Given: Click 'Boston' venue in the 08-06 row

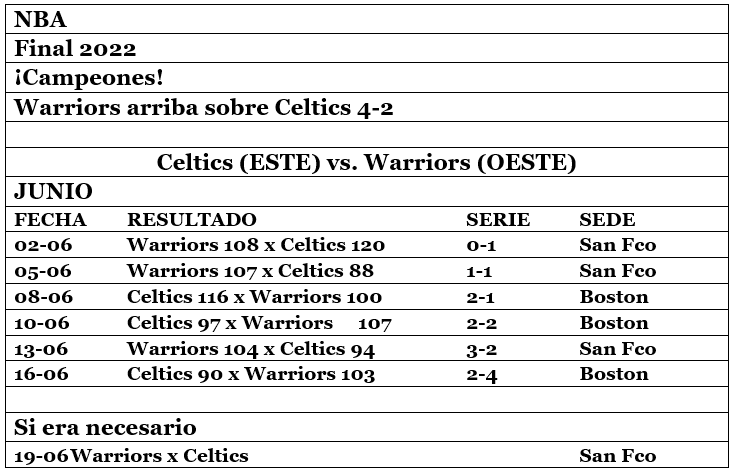Looking at the screenshot, I should pos(613,297).
